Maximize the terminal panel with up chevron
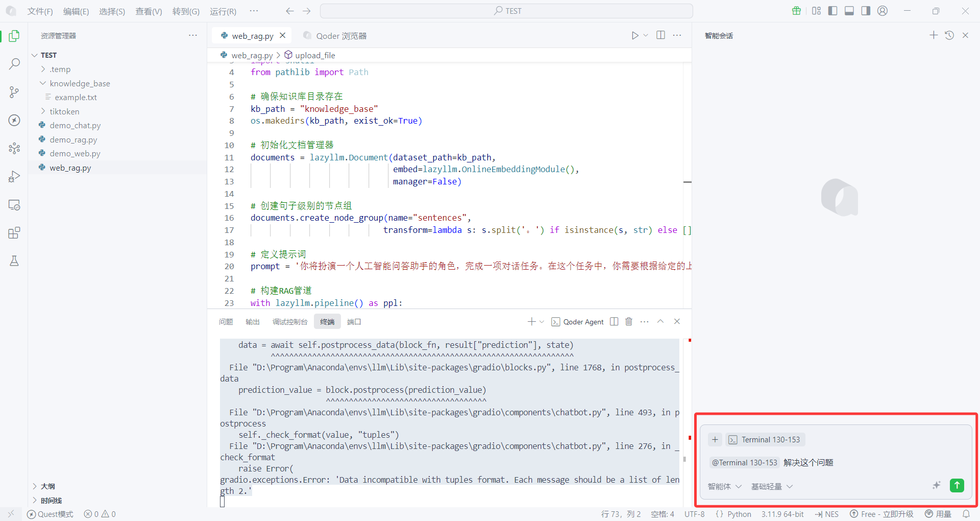Screen dimensions: 980x521 pyautogui.click(x=660, y=321)
